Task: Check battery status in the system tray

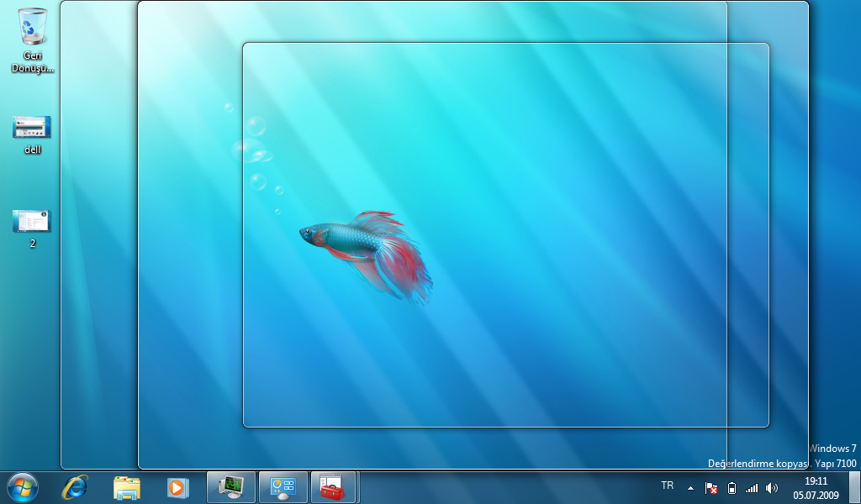Action: tap(732, 488)
